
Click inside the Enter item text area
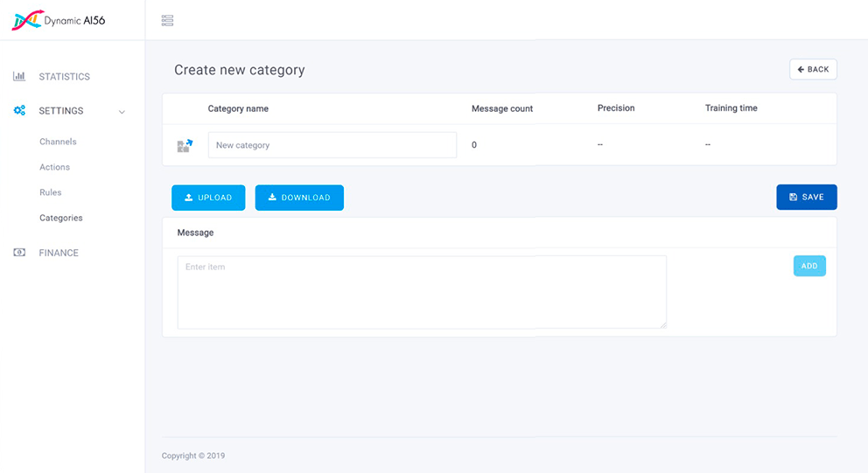coord(421,292)
